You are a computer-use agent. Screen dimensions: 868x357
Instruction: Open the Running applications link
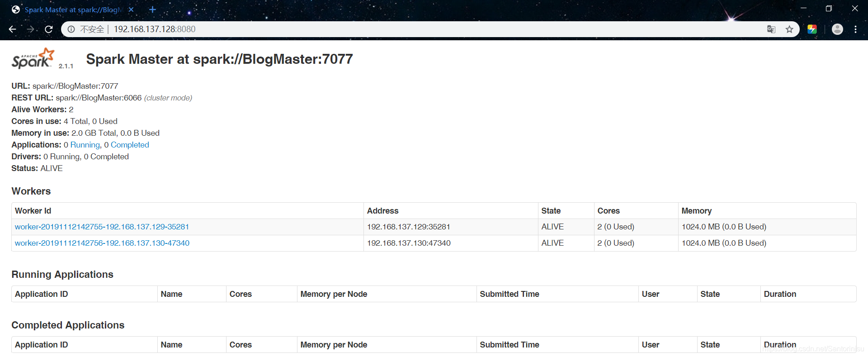[x=85, y=145]
